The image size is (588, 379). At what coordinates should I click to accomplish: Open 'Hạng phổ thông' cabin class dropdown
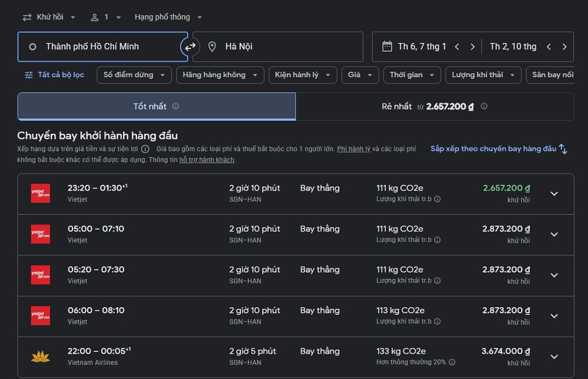pyautogui.click(x=168, y=17)
